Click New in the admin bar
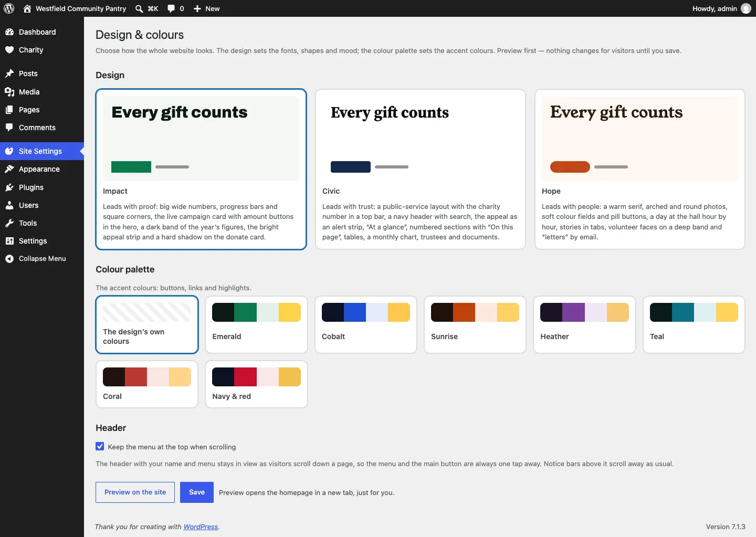The width and height of the screenshot is (756, 537). tap(213, 8)
